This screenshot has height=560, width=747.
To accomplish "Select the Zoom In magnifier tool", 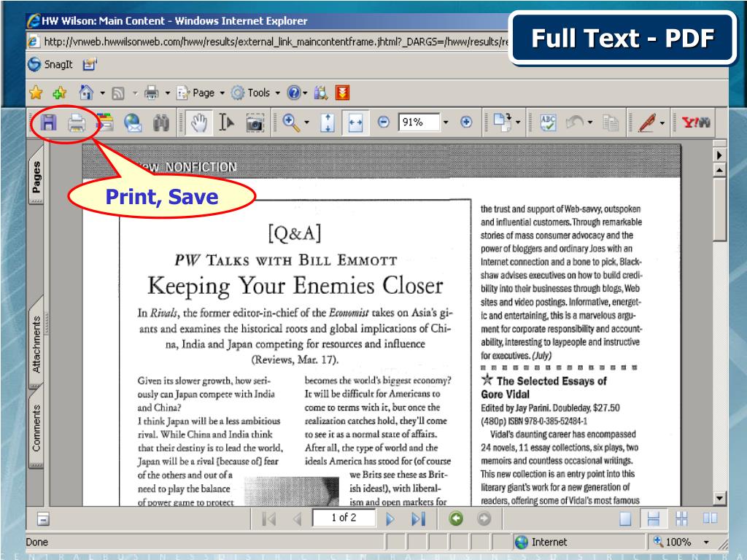I will click(290, 122).
